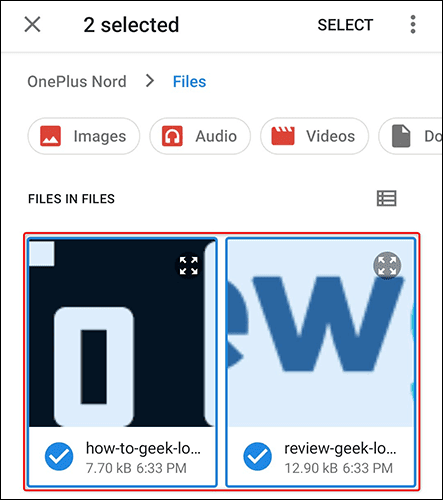Filter by Audio category
The width and height of the screenshot is (443, 500).
200,136
